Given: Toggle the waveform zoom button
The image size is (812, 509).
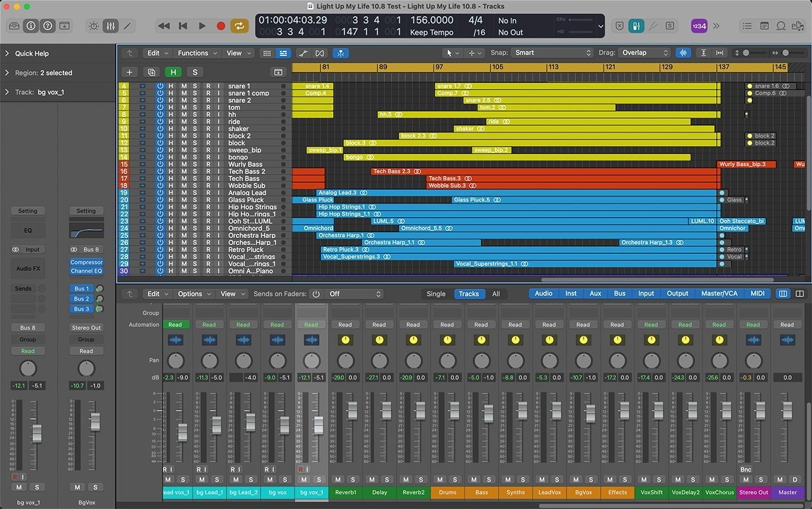Looking at the screenshot, I should click(x=683, y=53).
